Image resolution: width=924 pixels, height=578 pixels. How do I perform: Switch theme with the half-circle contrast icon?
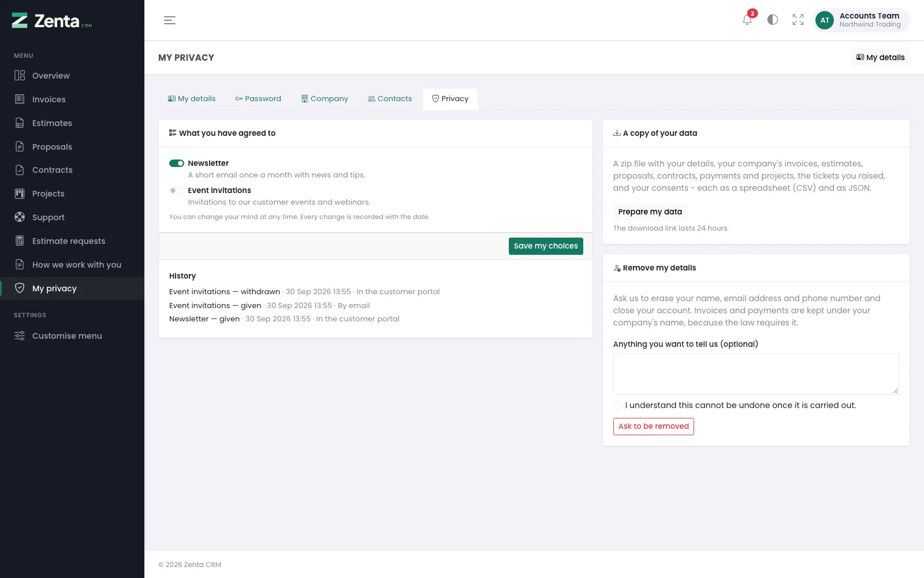click(773, 20)
